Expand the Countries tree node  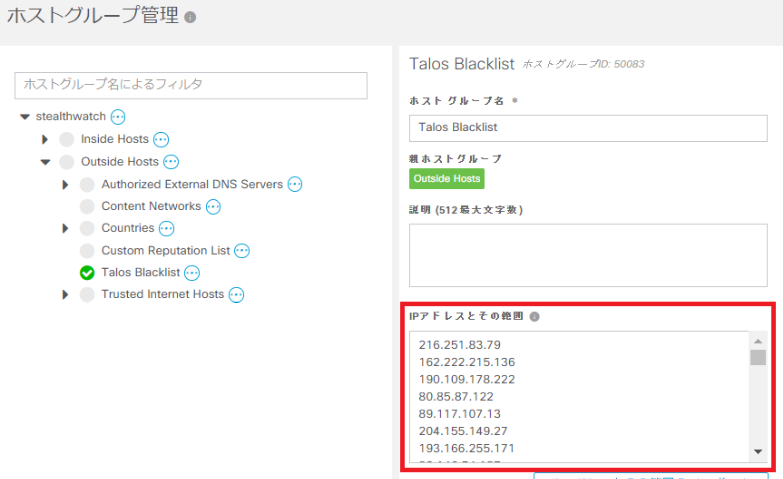[x=65, y=229]
